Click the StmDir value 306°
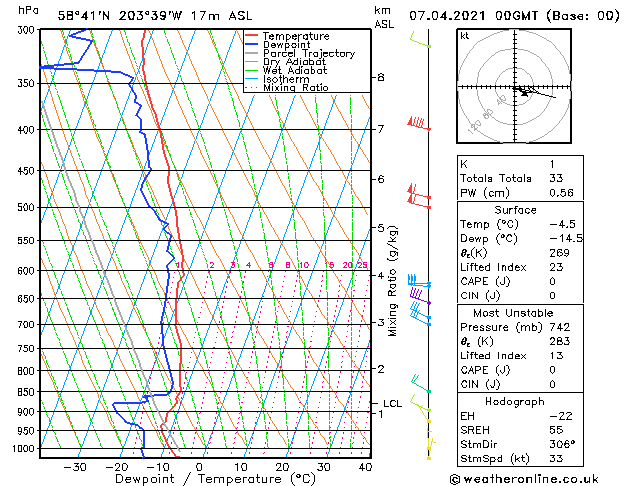This screenshot has width=629, height=486. point(562,445)
